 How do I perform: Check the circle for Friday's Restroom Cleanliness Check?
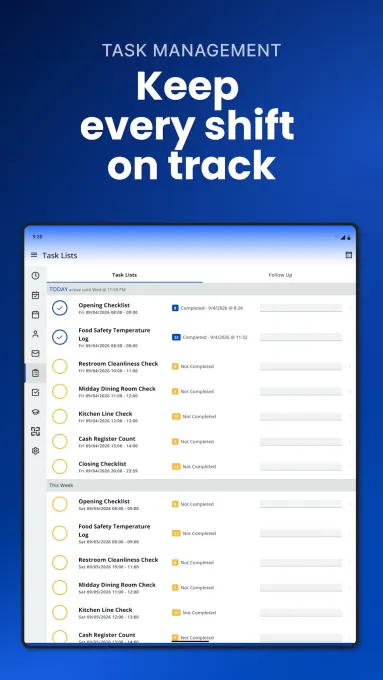[x=60, y=366]
